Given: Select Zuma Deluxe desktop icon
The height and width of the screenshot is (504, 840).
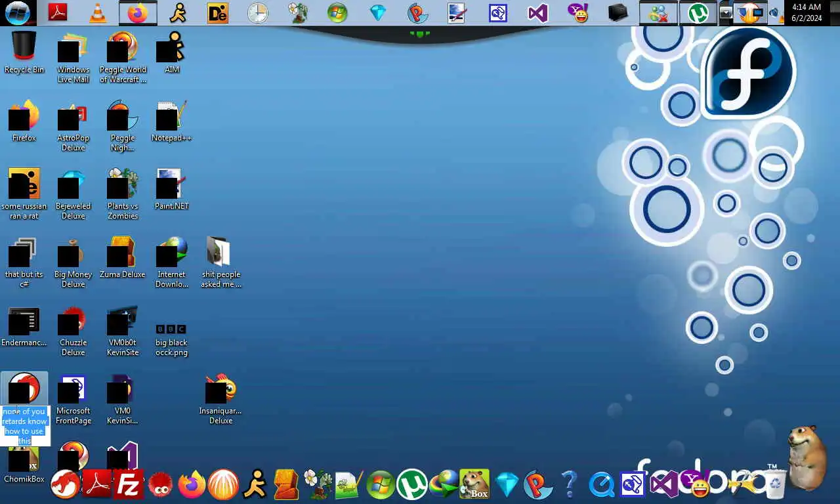Looking at the screenshot, I should point(123,257).
